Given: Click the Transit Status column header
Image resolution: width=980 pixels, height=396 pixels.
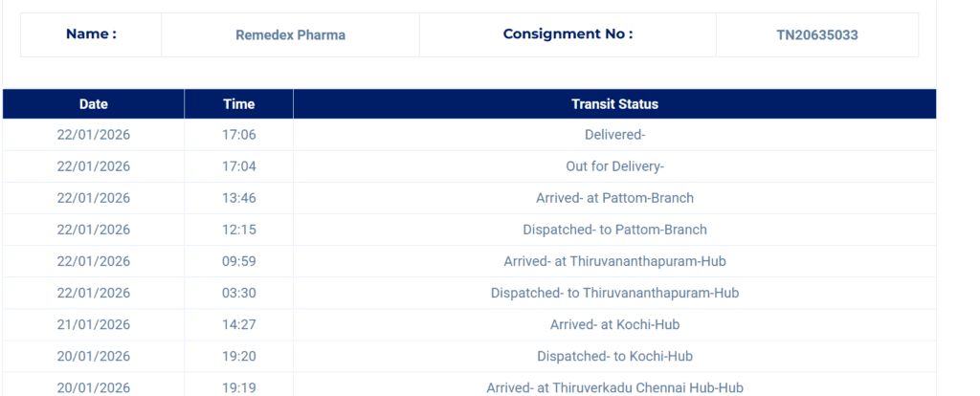Looking at the screenshot, I should (x=614, y=104).
